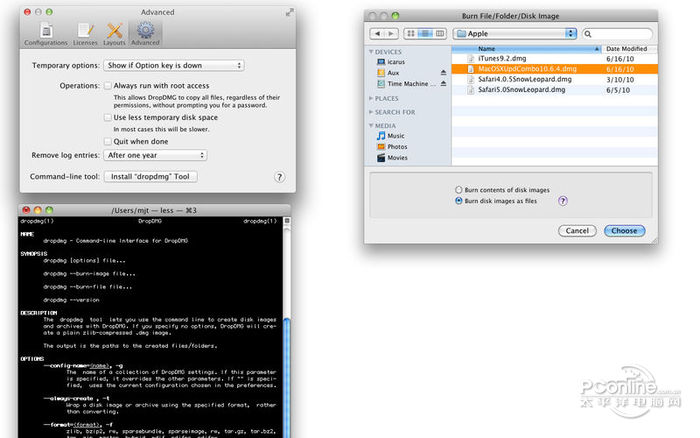Expand the Search For sidebar section
Screen dimensions: 700x438
pos(371,112)
